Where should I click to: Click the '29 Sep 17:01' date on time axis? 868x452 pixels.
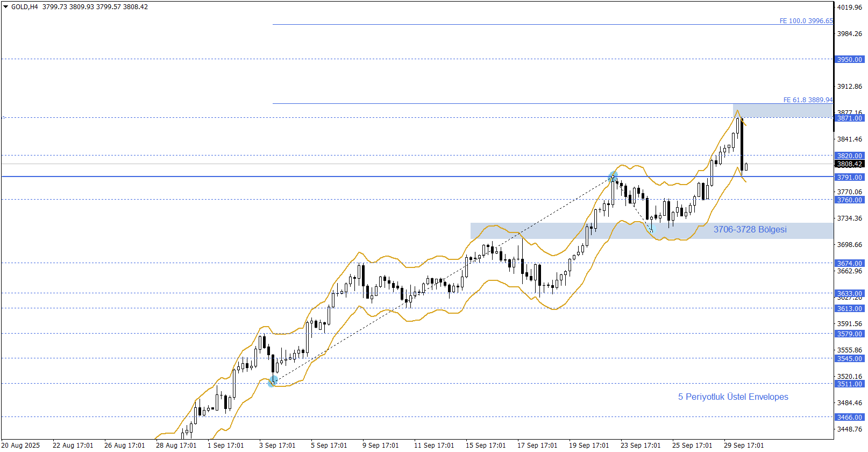[743, 446]
